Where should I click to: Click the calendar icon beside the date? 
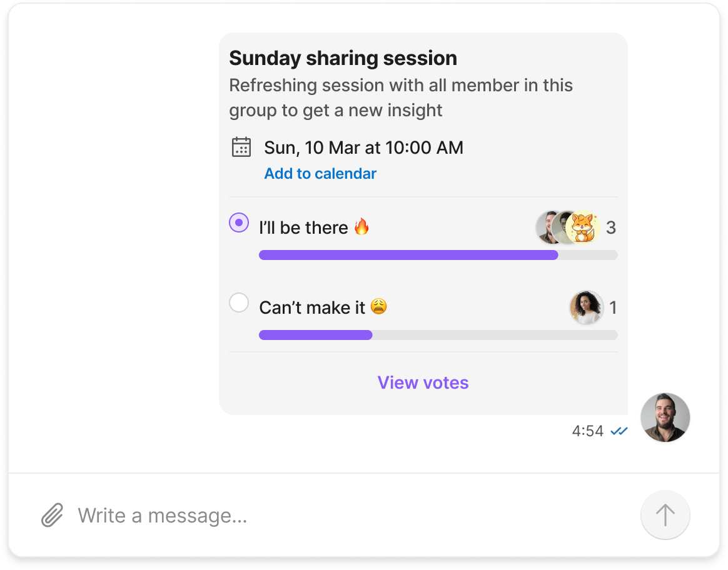pyautogui.click(x=241, y=147)
